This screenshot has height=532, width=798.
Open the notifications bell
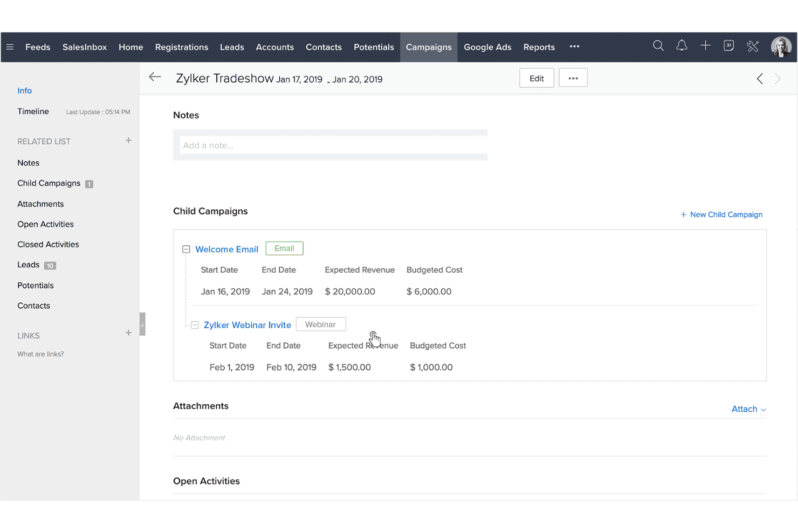[682, 46]
